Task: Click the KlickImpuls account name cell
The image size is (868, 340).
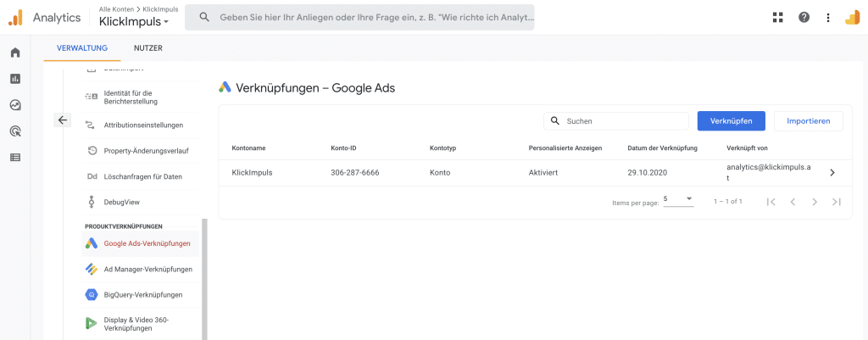Action: [252, 172]
